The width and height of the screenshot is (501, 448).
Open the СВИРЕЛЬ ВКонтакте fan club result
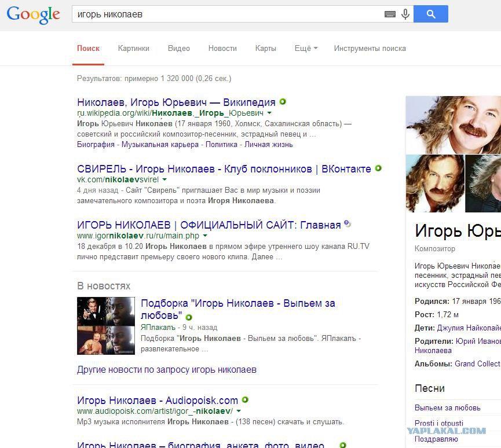click(x=224, y=169)
